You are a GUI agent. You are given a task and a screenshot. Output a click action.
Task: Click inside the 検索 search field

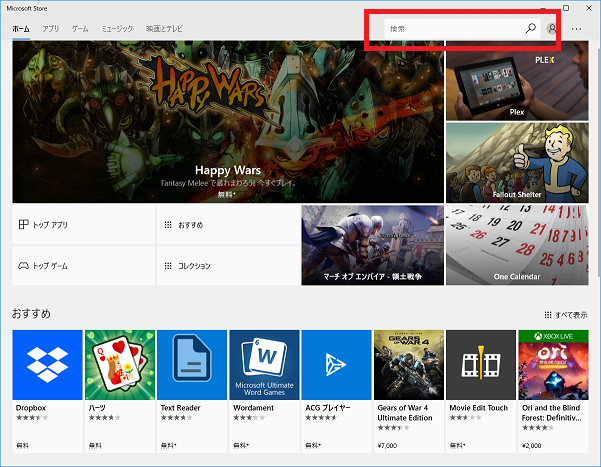coord(450,29)
